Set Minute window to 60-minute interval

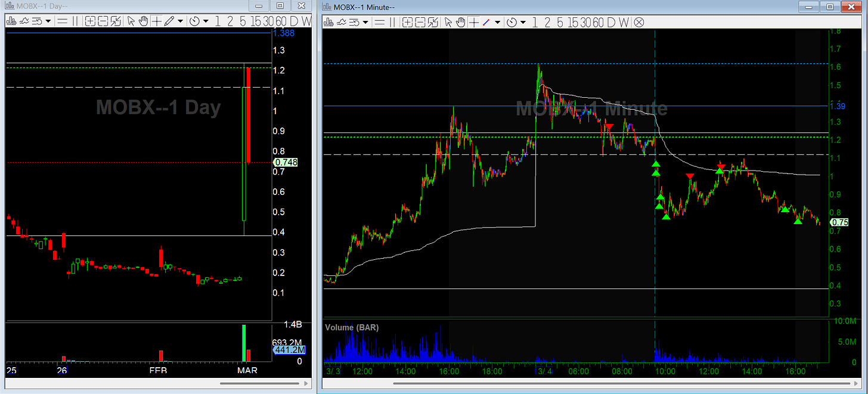point(599,22)
